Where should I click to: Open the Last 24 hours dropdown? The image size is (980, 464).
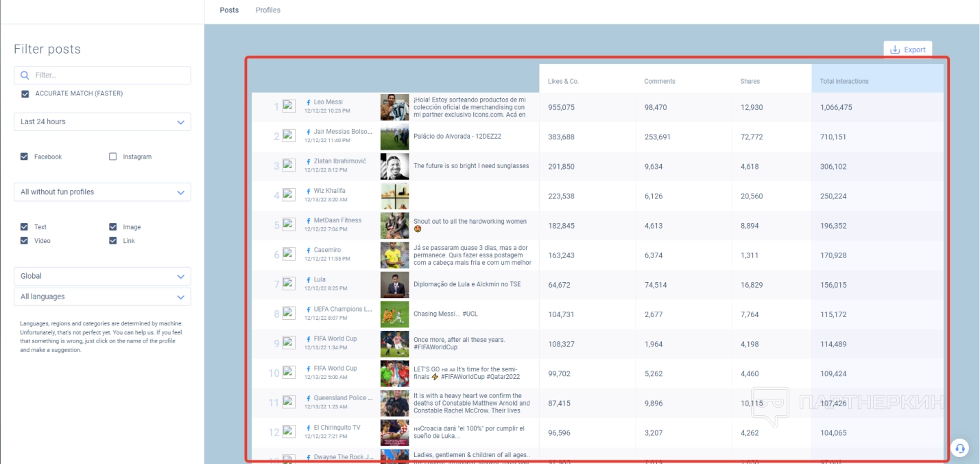point(102,122)
